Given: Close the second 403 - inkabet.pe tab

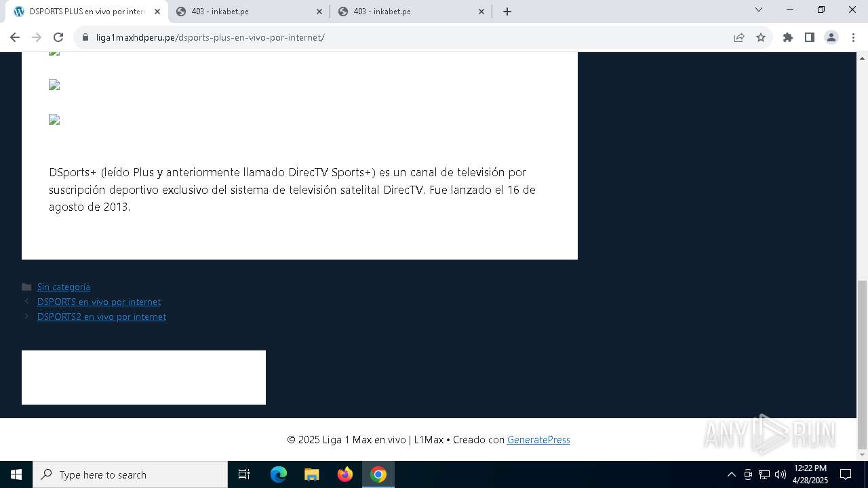Looking at the screenshot, I should pyautogui.click(x=481, y=12).
